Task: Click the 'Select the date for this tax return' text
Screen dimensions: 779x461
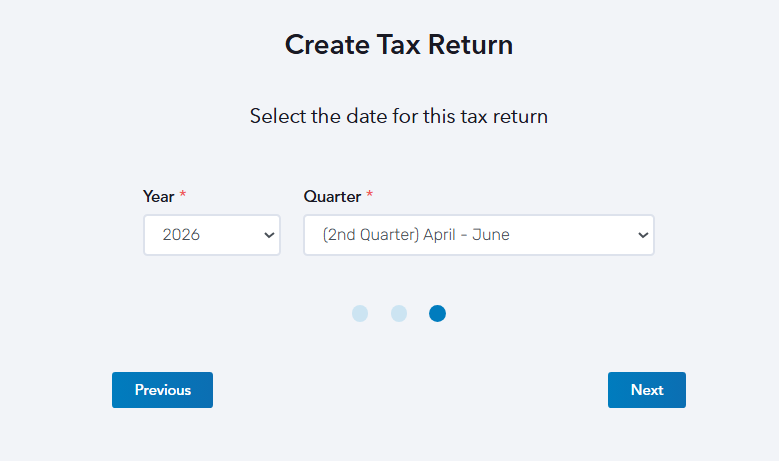Action: pos(398,116)
